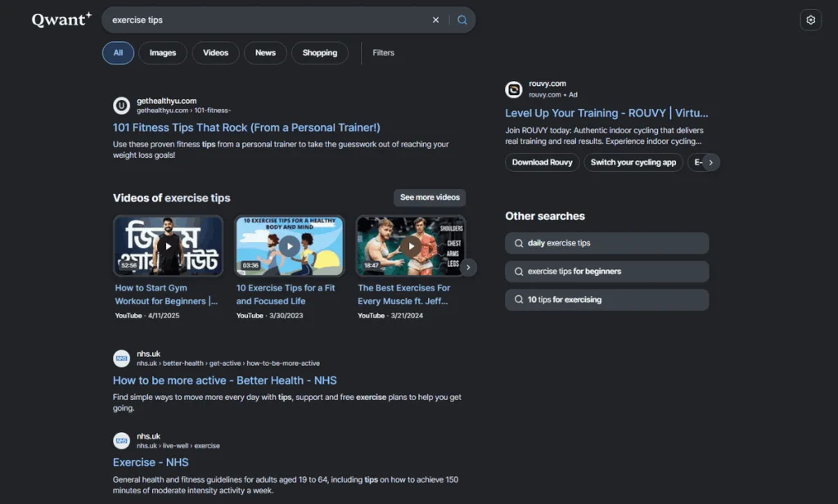The width and height of the screenshot is (838, 504).
Task: Play the '10 Exercise Tips' video thumbnail
Action: pyautogui.click(x=290, y=245)
